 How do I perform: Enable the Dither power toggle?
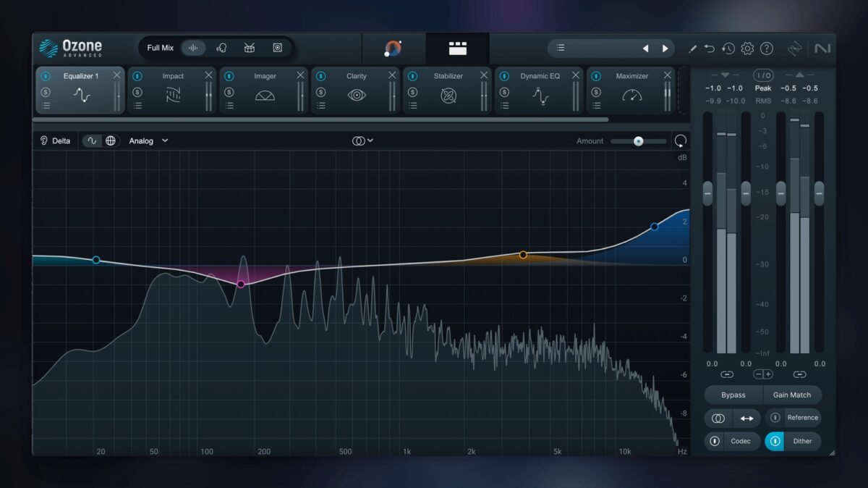[775, 441]
